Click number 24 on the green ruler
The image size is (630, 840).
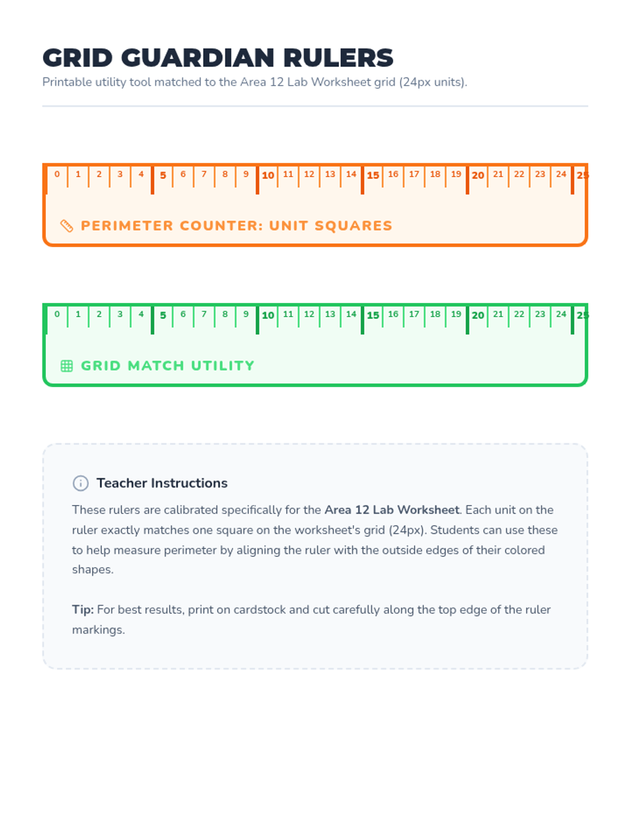pos(561,314)
